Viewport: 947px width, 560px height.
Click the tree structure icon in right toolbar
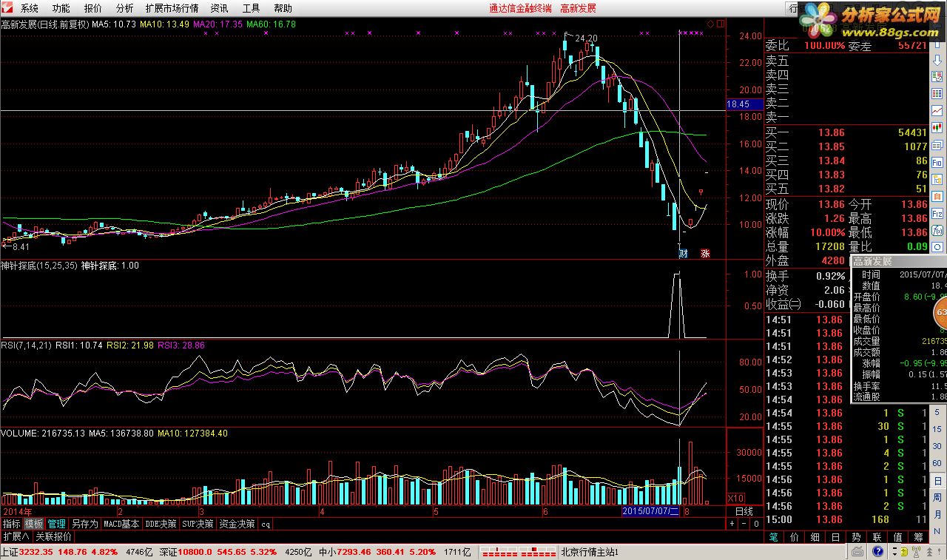coord(937,179)
